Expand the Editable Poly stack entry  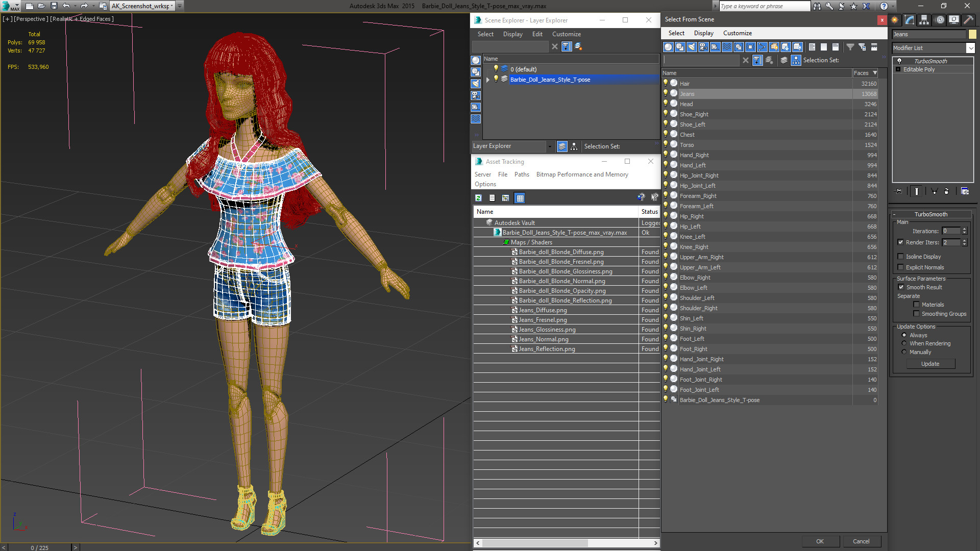[x=898, y=69]
